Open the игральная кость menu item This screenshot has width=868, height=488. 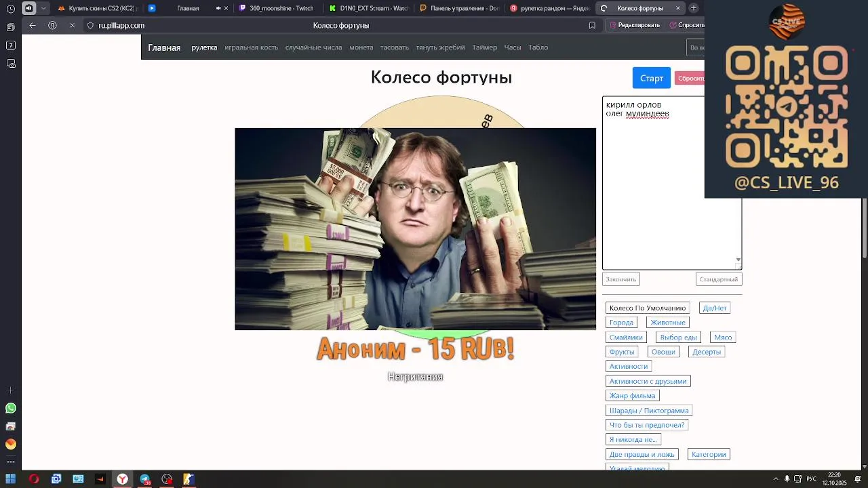click(252, 47)
